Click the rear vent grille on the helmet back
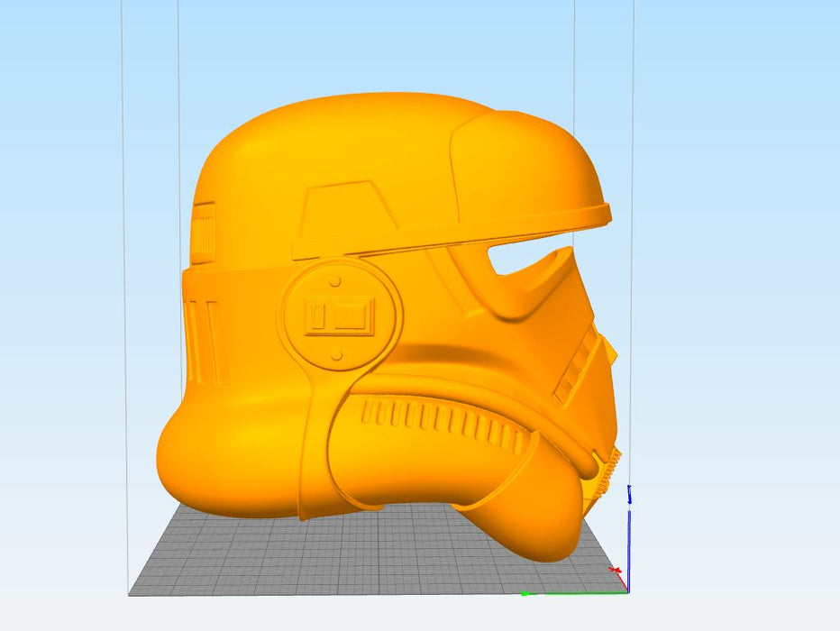 [x=203, y=233]
